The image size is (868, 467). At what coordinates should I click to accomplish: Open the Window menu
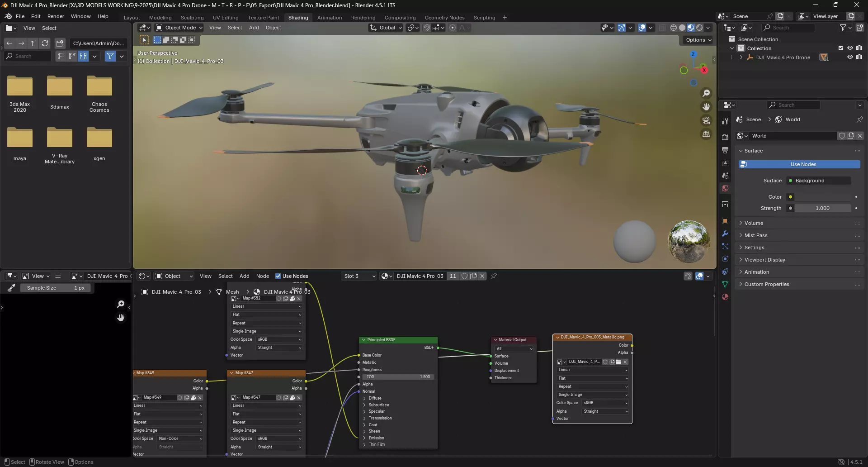[80, 16]
